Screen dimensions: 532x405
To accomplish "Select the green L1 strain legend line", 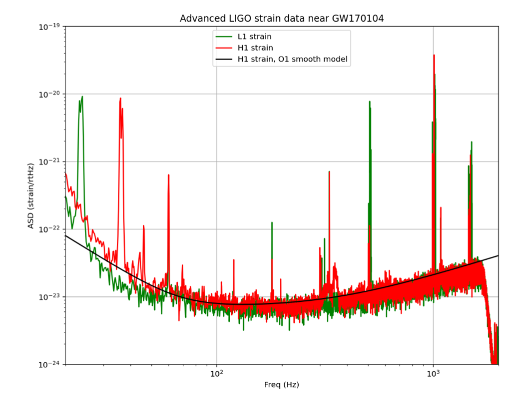I will coord(224,37).
